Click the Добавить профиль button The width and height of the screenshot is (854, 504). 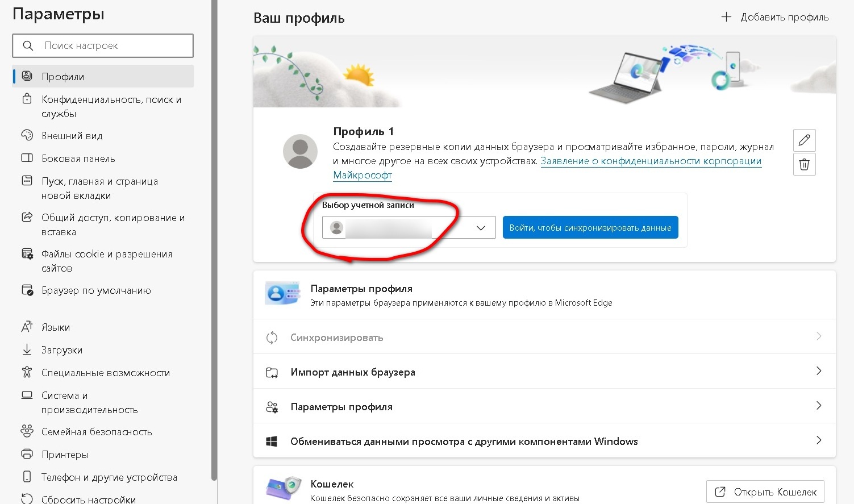click(x=774, y=17)
